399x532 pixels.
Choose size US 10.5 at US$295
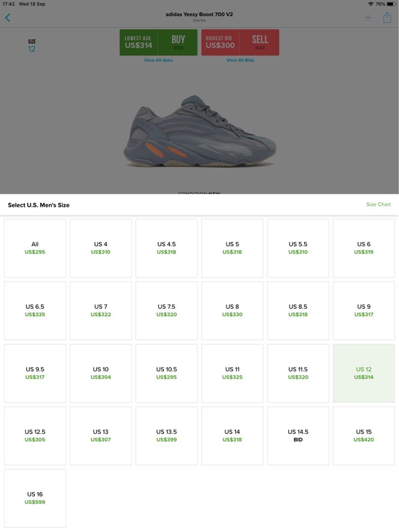coord(166,373)
